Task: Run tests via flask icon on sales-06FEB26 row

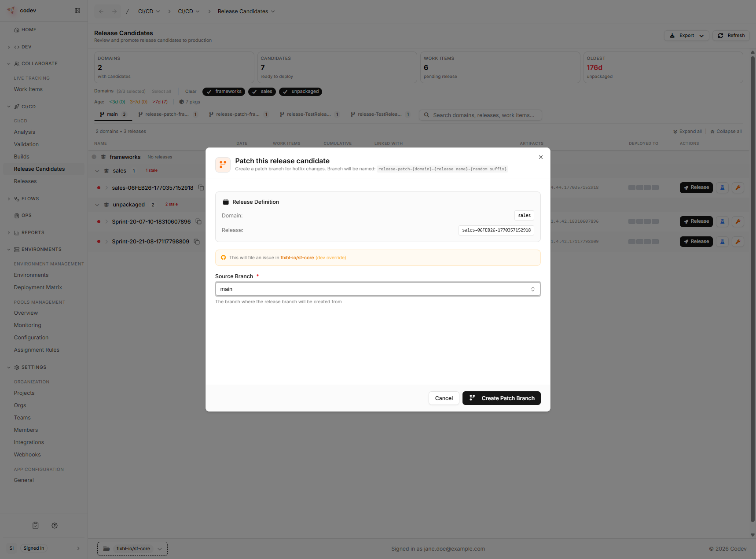Action: point(722,188)
